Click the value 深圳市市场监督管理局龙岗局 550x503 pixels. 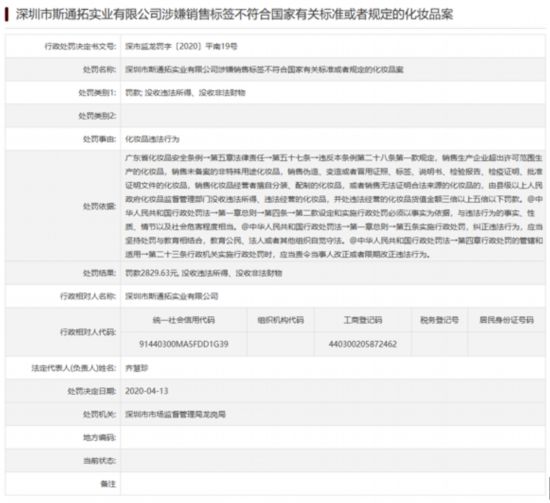[175, 415]
